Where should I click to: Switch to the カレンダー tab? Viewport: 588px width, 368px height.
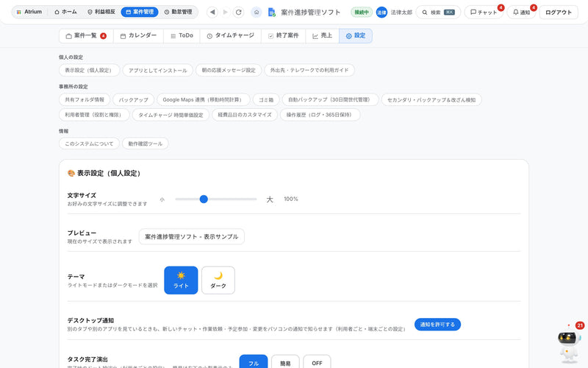tap(138, 35)
